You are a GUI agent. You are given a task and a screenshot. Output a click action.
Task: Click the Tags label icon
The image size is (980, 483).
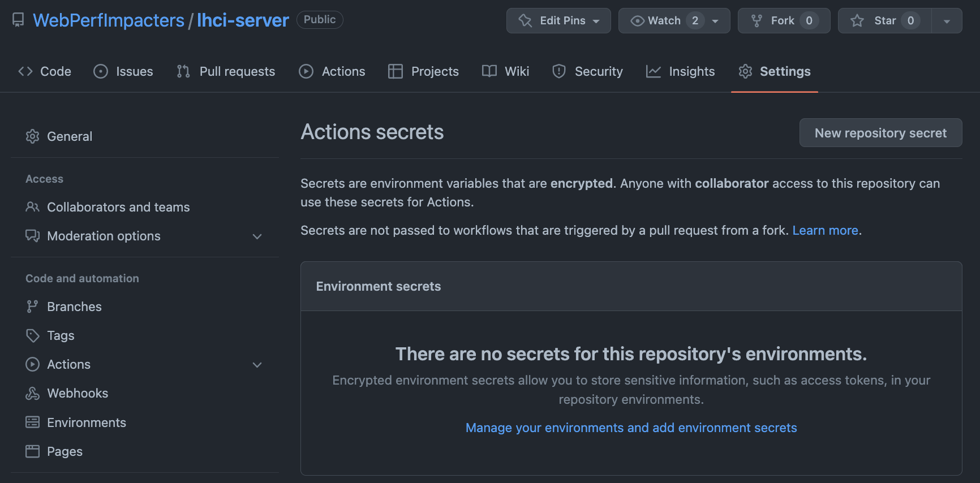(x=32, y=335)
